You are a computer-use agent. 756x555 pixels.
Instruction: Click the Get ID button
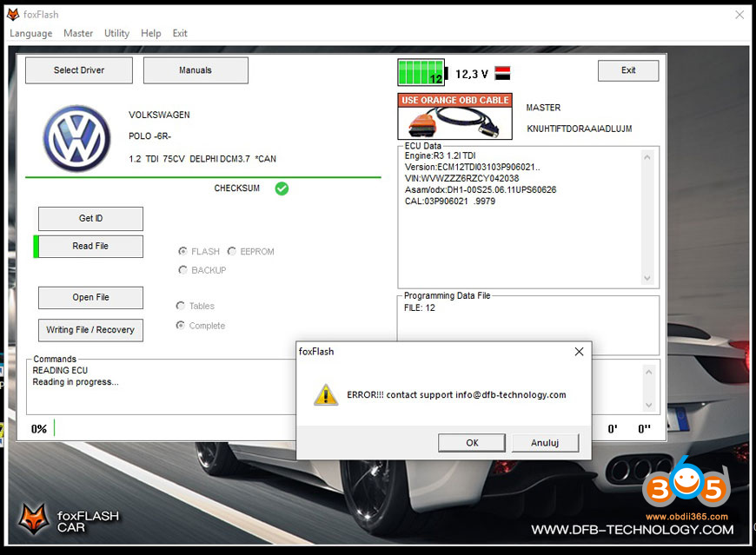point(90,219)
